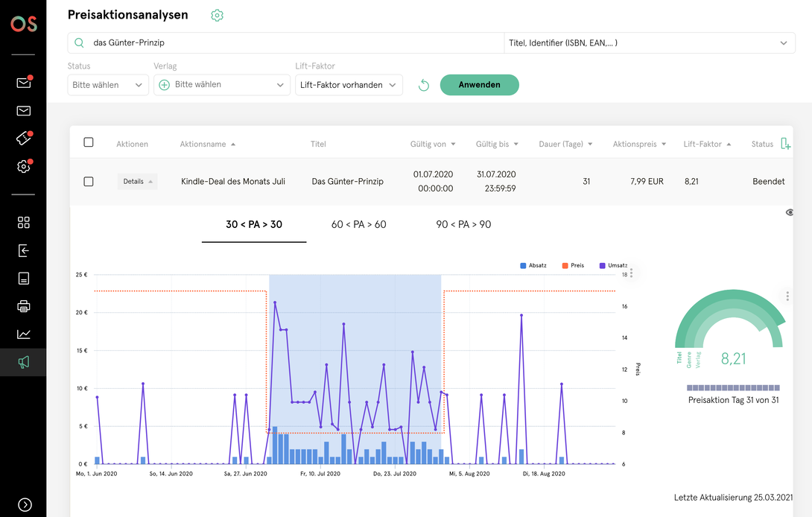Click add-column icon at table header right
The image size is (812, 517).
(x=786, y=144)
